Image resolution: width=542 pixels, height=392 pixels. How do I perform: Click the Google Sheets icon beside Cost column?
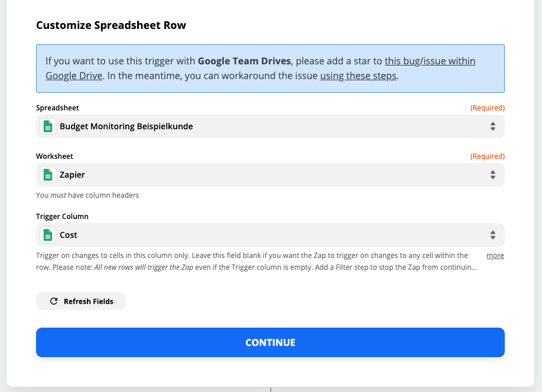pos(48,235)
